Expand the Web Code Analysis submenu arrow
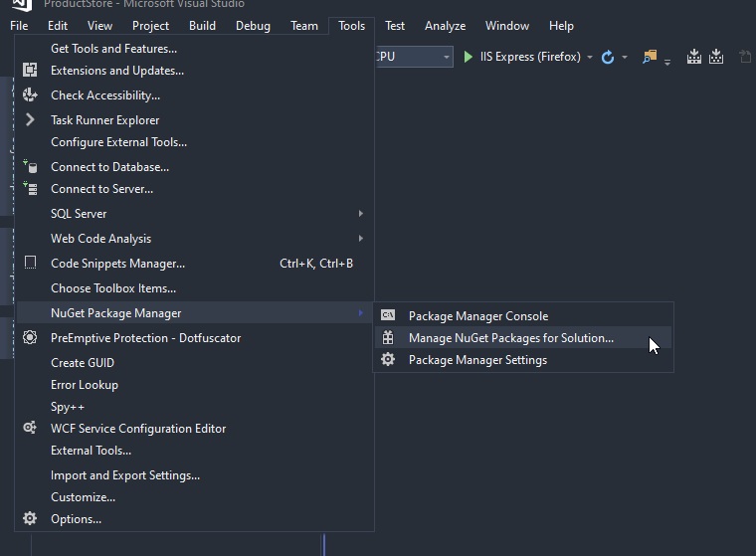The image size is (756, 556). click(361, 239)
